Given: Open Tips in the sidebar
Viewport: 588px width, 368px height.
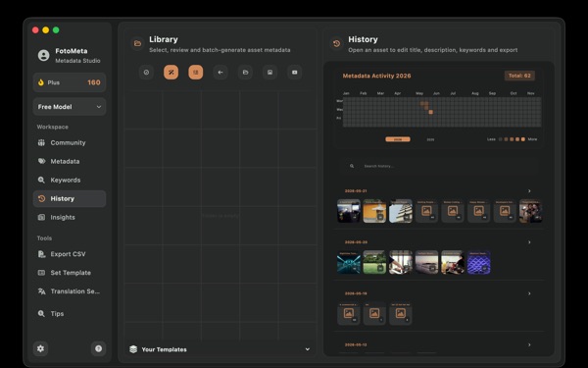Looking at the screenshot, I should (x=70, y=314).
